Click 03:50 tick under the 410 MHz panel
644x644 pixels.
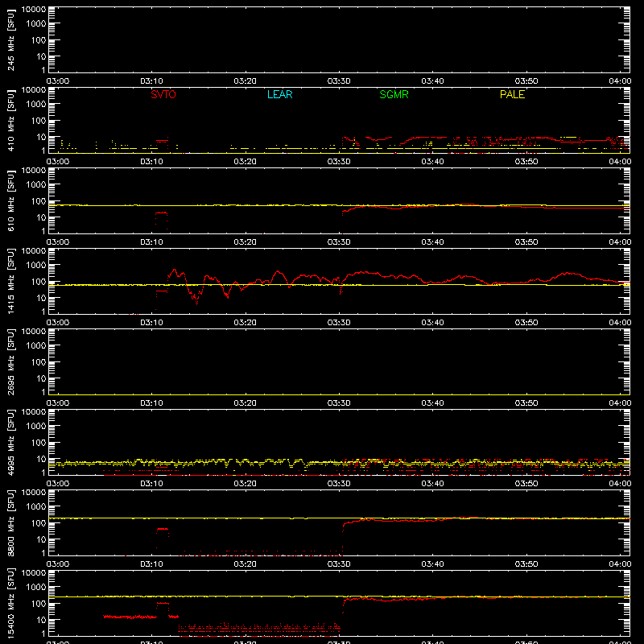tap(526, 162)
